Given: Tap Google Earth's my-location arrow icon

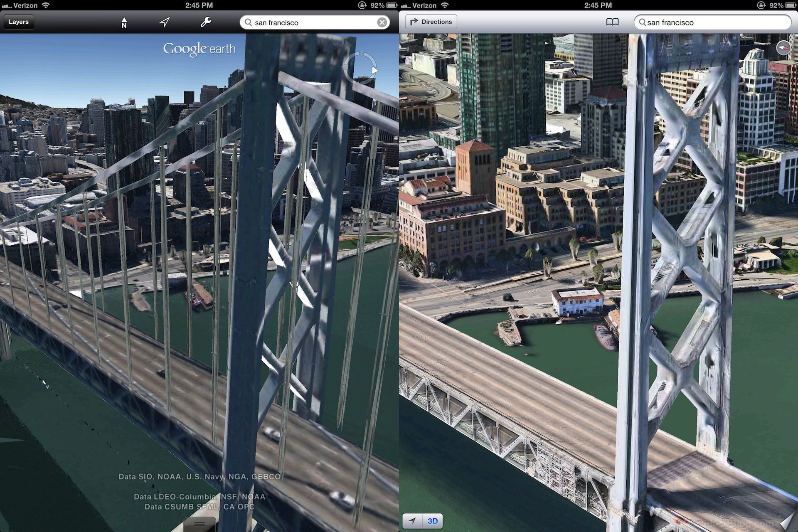Looking at the screenshot, I should pyautogui.click(x=165, y=22).
